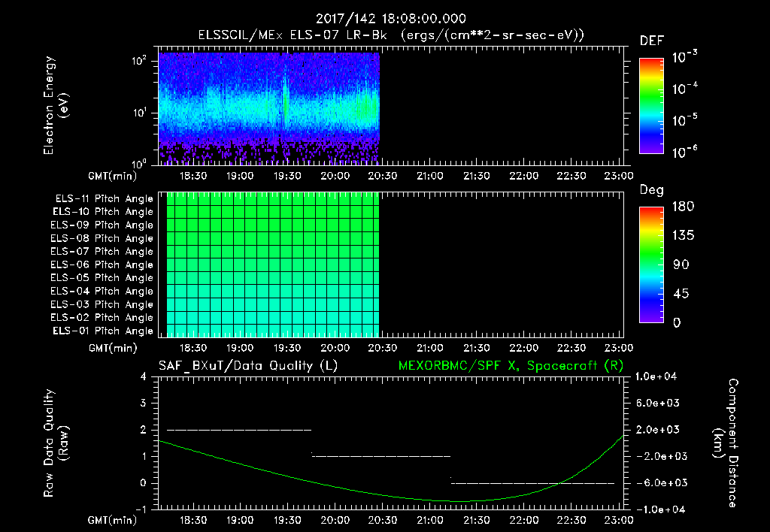770x532 pixels.
Task: Click the data quality segment at level 0
Action: click(533, 483)
